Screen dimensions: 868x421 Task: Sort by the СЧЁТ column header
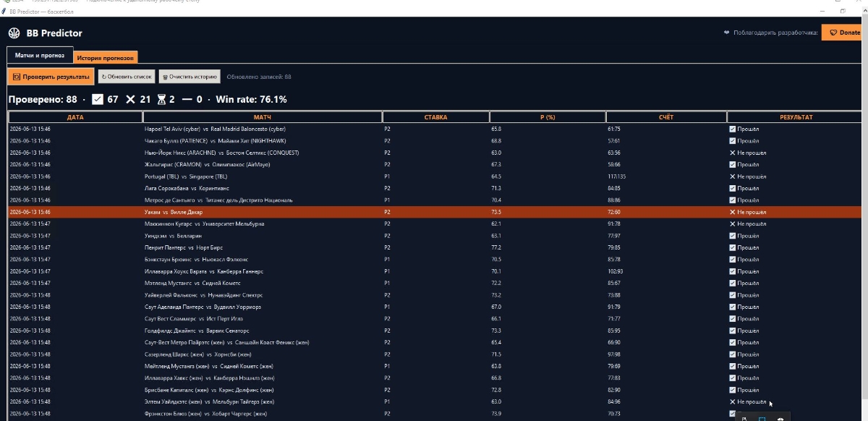click(x=666, y=117)
